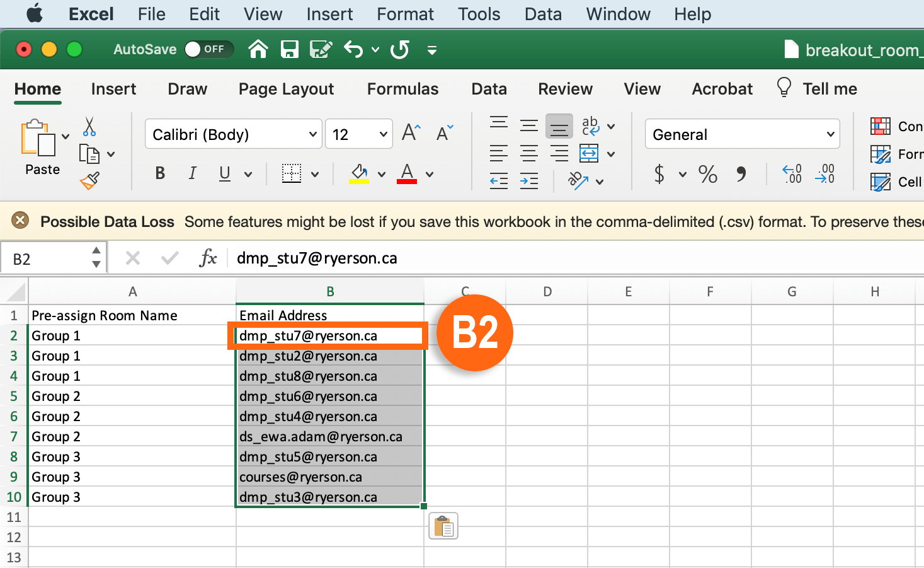
Task: Open the Customize Quick Access Toolbar menu
Action: tap(432, 50)
